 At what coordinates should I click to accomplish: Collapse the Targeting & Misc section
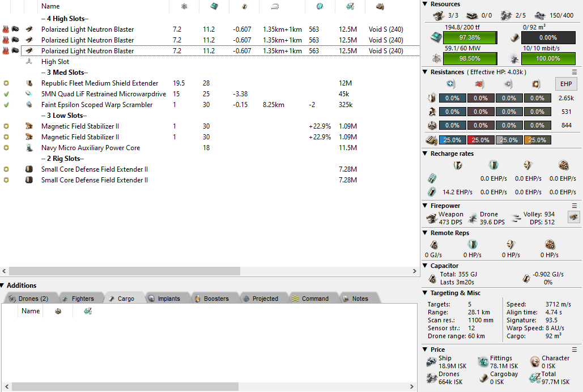point(425,293)
